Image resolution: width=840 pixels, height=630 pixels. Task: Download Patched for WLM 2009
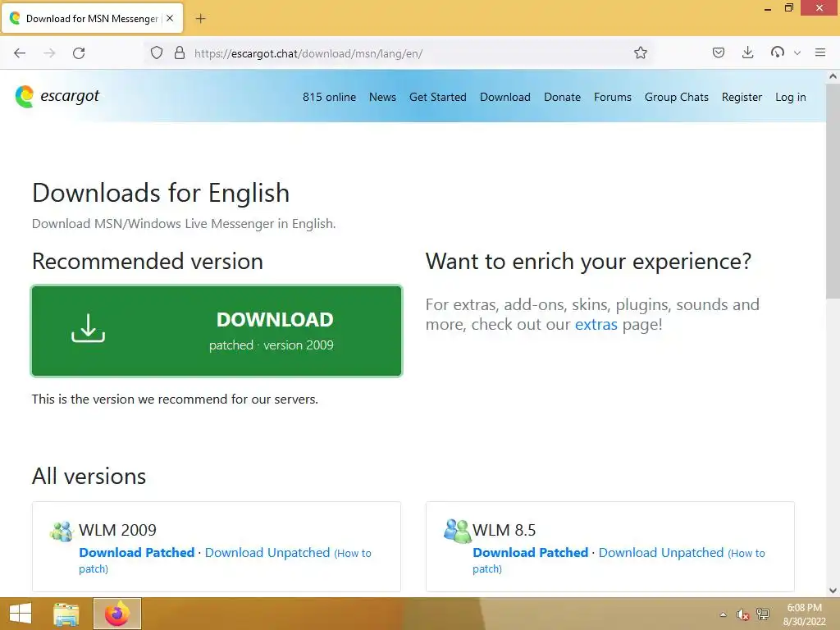point(137,552)
